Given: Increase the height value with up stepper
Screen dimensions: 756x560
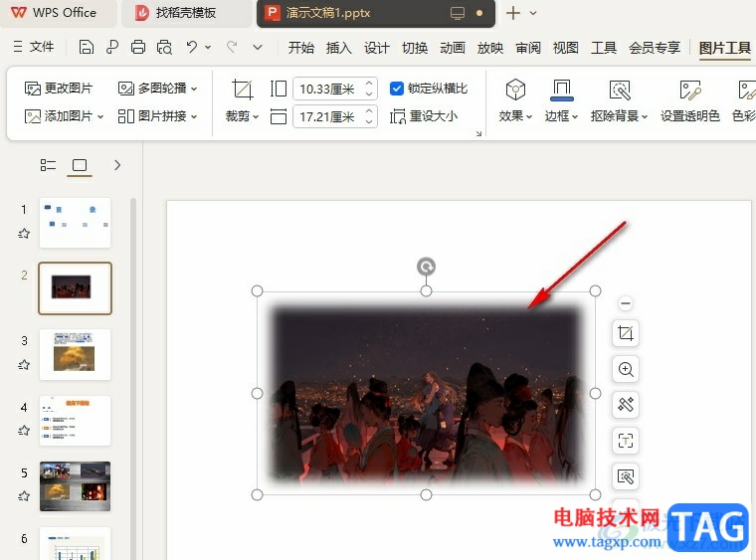Looking at the screenshot, I should (369, 83).
